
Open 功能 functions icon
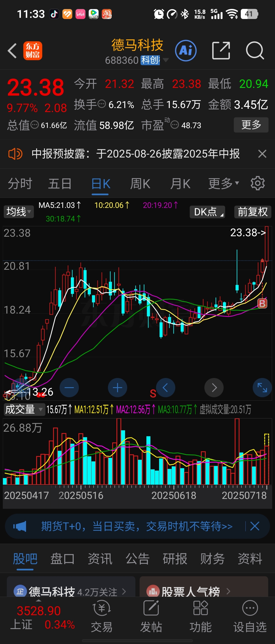click(200, 617)
